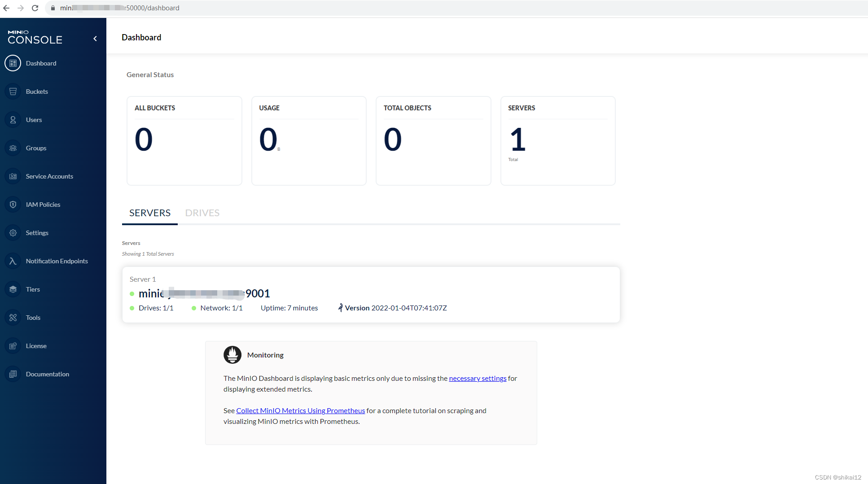Select Users from the sidebar

pyautogui.click(x=34, y=119)
